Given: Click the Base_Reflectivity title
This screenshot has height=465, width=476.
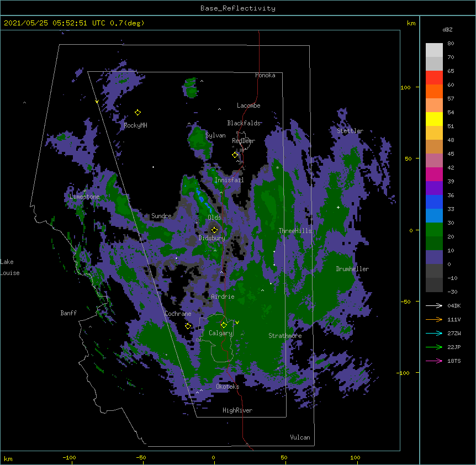Looking at the screenshot, I should pyautogui.click(x=238, y=8).
